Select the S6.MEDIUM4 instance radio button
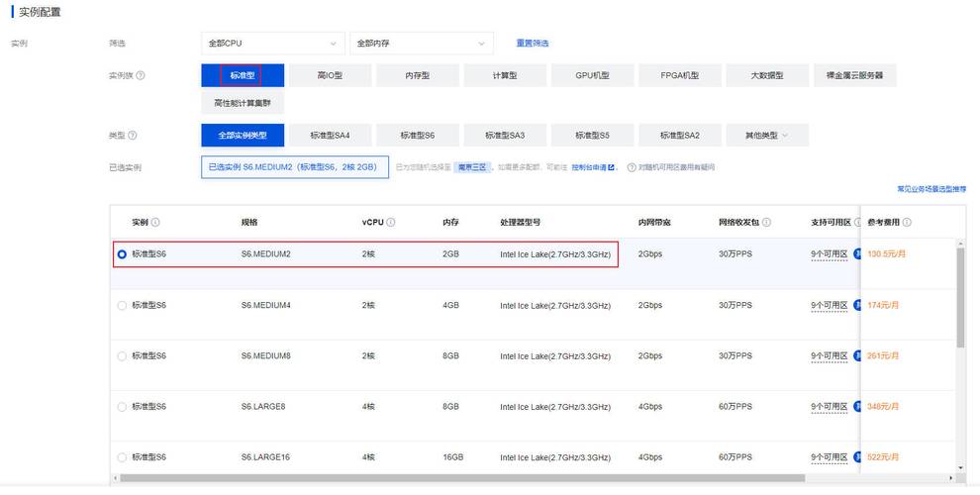Screen dimensions: 980x495 click(122, 305)
